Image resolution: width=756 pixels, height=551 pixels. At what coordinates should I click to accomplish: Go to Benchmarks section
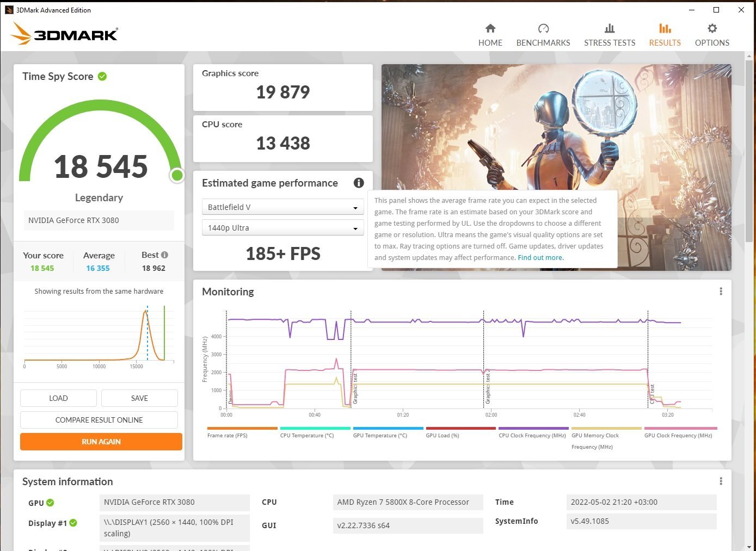tap(543, 35)
